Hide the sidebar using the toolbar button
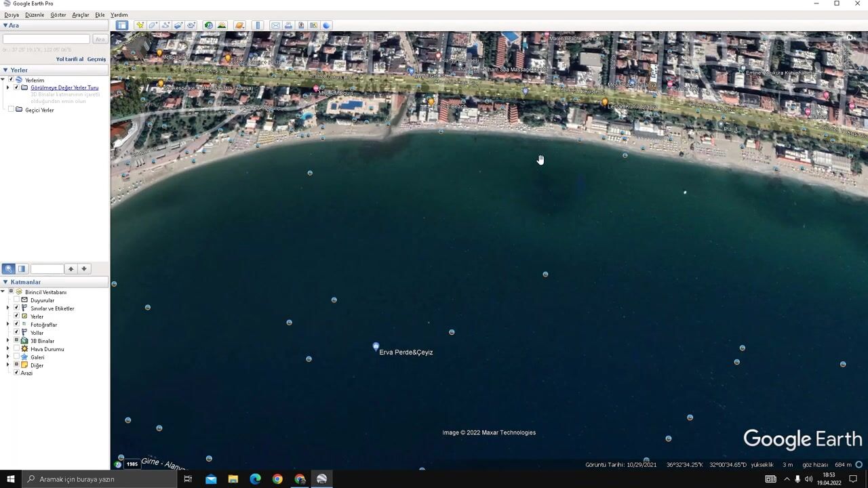Viewport: 868px width, 488px height. point(121,25)
